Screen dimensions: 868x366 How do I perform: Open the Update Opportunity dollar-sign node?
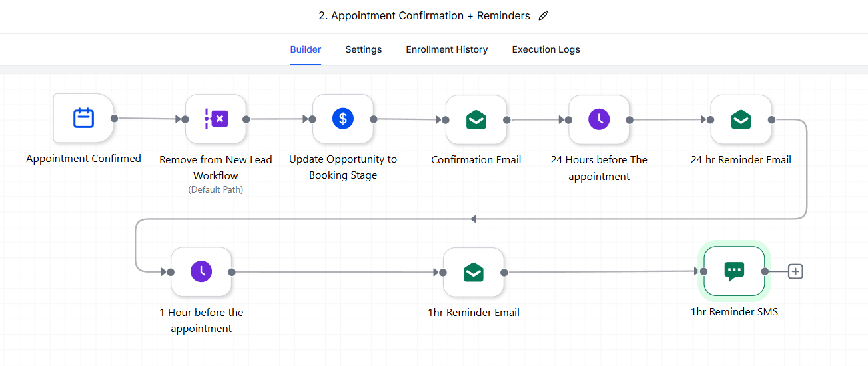tap(343, 119)
